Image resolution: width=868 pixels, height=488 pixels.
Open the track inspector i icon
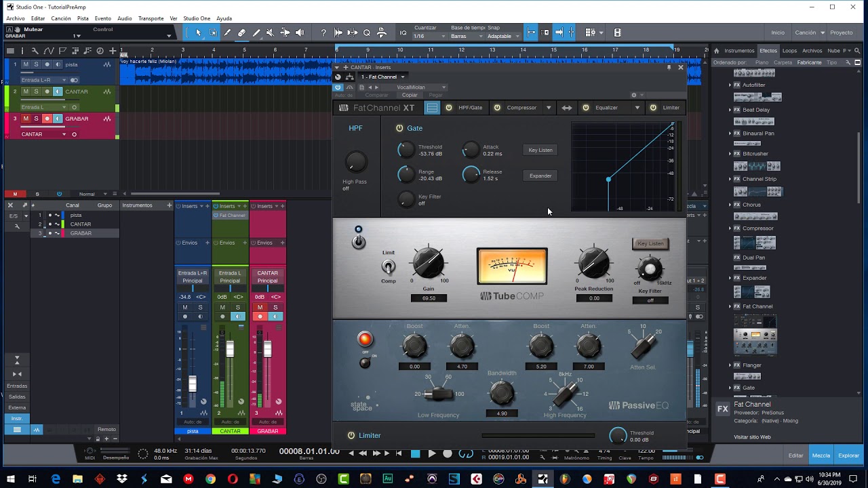(22, 51)
